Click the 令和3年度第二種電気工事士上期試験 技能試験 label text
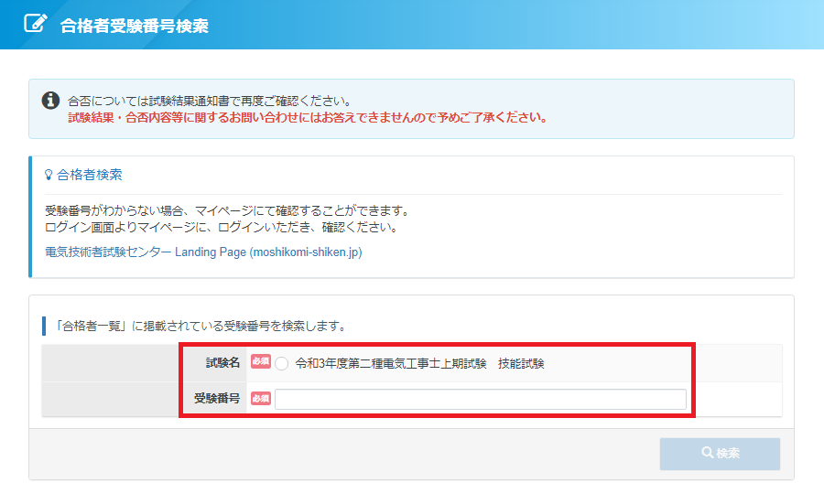Viewport: 824px width, 504px height. click(419, 363)
